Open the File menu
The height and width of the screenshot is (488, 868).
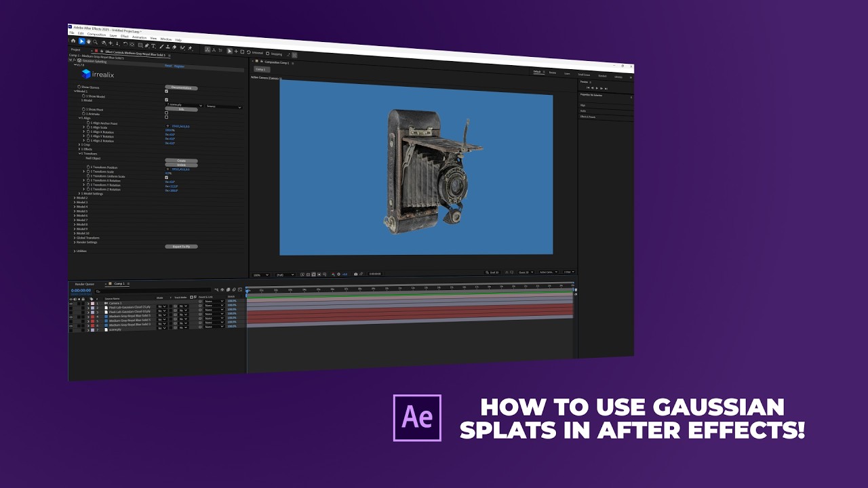tap(71, 33)
